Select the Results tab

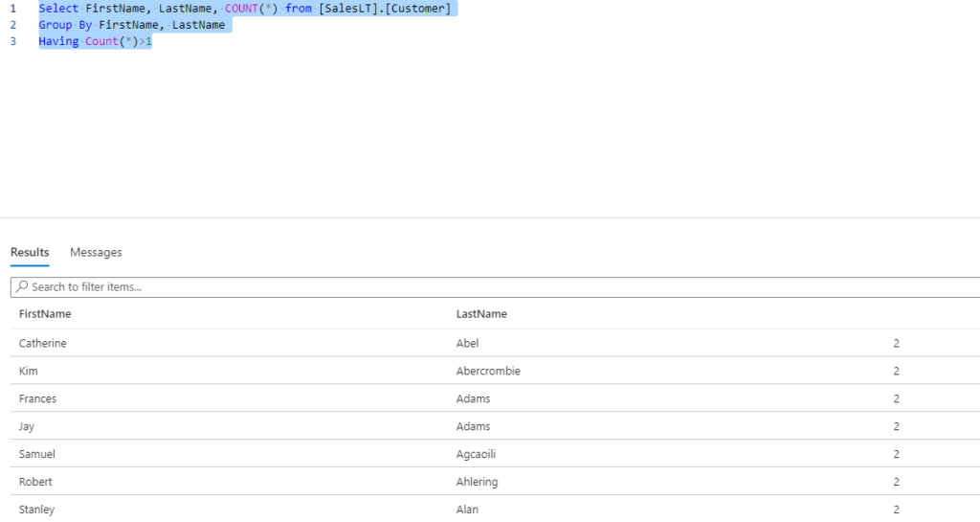[x=30, y=252]
